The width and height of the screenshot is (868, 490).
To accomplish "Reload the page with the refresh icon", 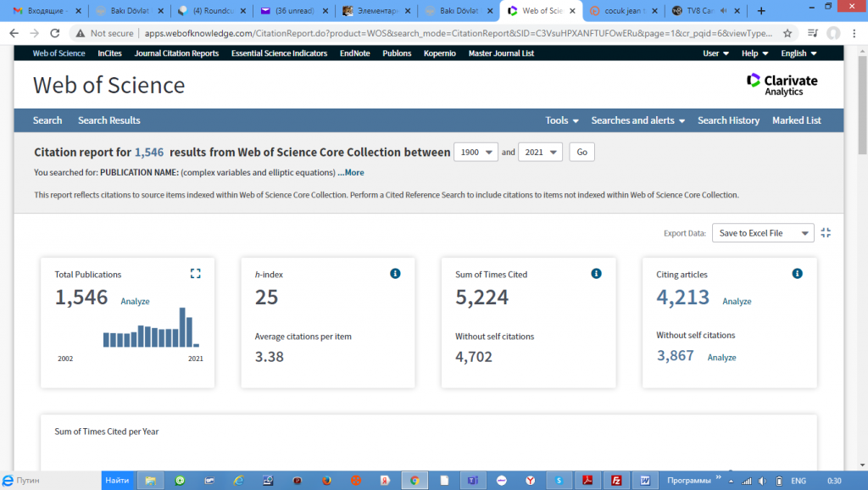I will point(55,33).
